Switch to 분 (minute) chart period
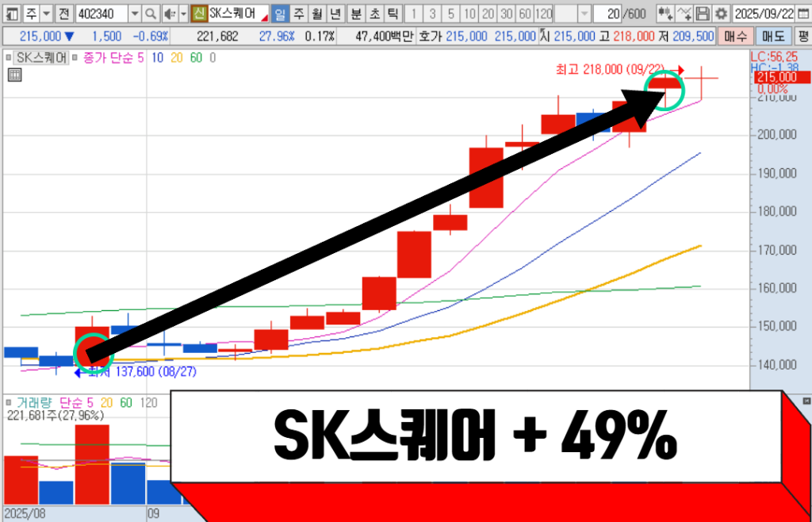Screen dimensions: 812x522 356,14
